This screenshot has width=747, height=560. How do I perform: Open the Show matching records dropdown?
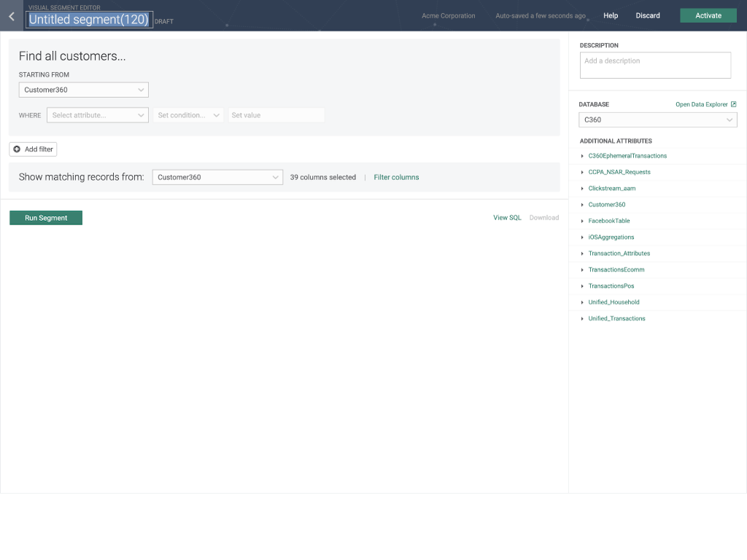click(217, 177)
